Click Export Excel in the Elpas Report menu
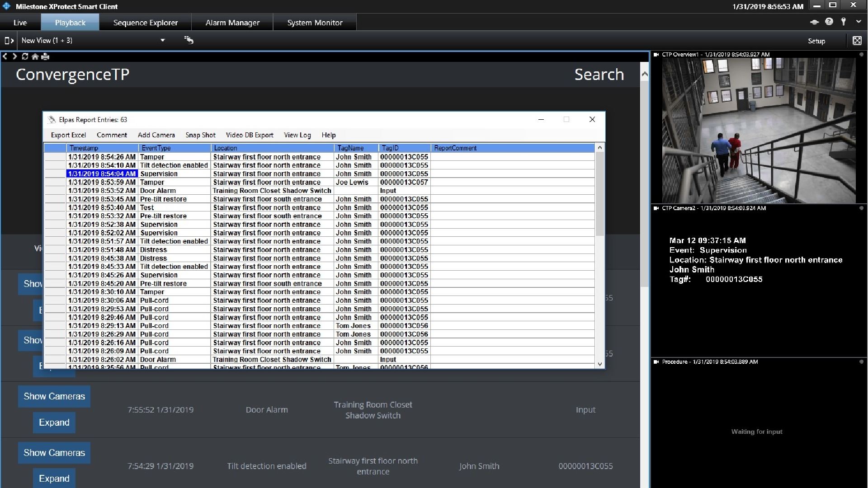 tap(68, 135)
